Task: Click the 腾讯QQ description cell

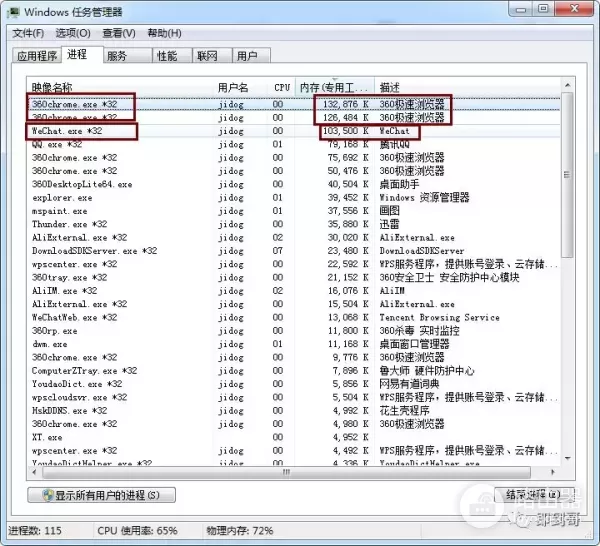Action: point(394,144)
